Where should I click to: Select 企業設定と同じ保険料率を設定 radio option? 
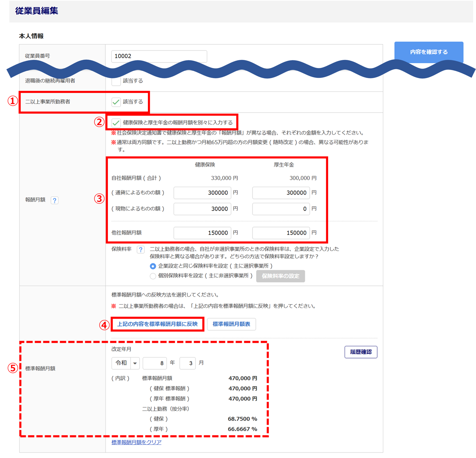(x=153, y=266)
